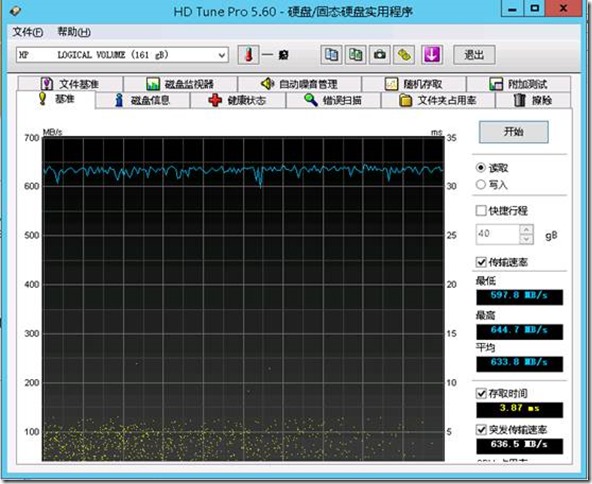
Task: Maximize the HD Tune Pro window
Action: click(x=535, y=9)
